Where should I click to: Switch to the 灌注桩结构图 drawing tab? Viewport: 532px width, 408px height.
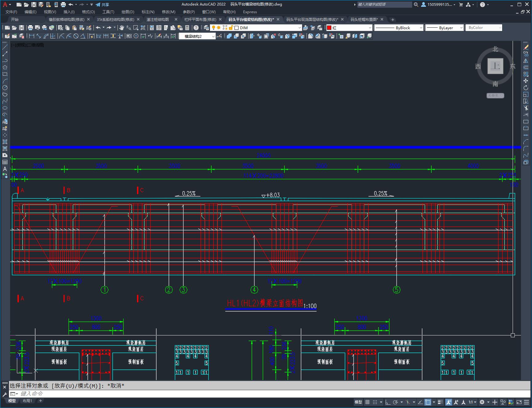[x=158, y=19]
